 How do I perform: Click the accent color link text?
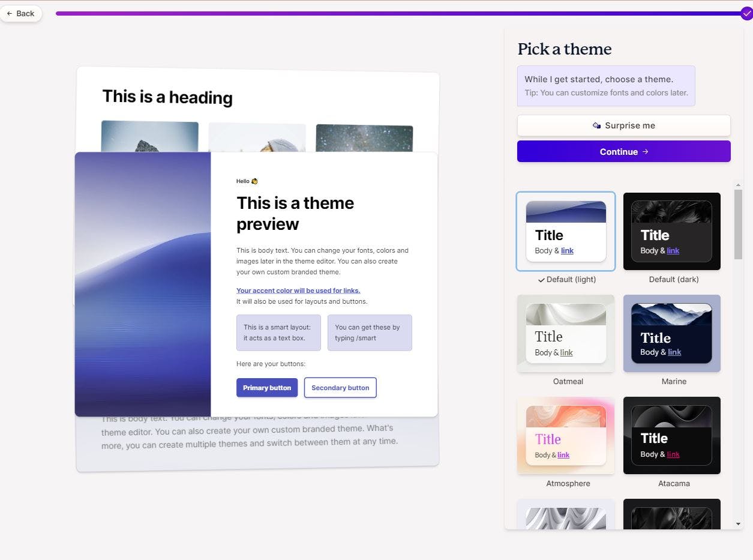[x=298, y=291]
